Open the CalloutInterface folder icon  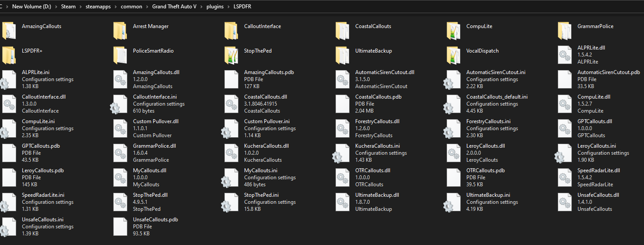click(231, 30)
